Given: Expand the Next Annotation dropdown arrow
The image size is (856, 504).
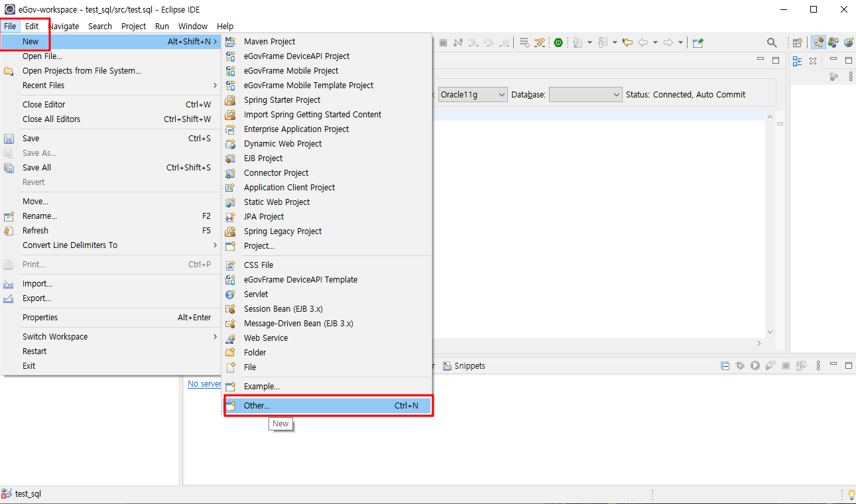Looking at the screenshot, I should pos(589,42).
